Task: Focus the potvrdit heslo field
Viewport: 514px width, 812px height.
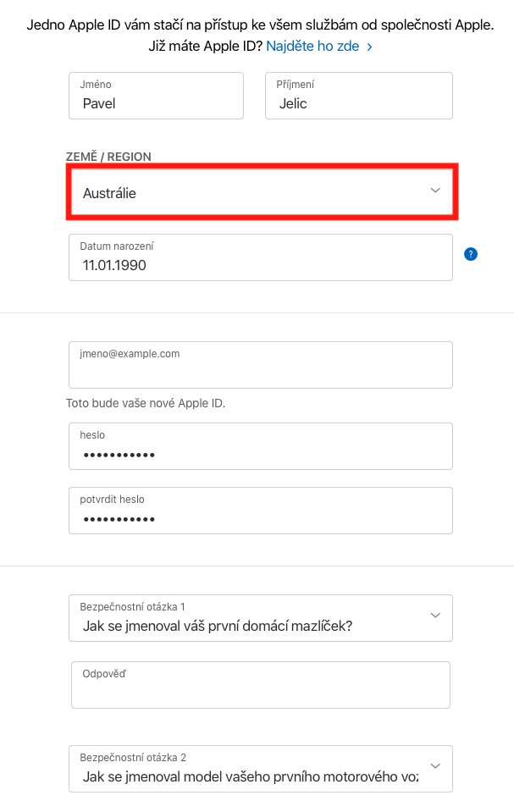Action: pos(260,511)
